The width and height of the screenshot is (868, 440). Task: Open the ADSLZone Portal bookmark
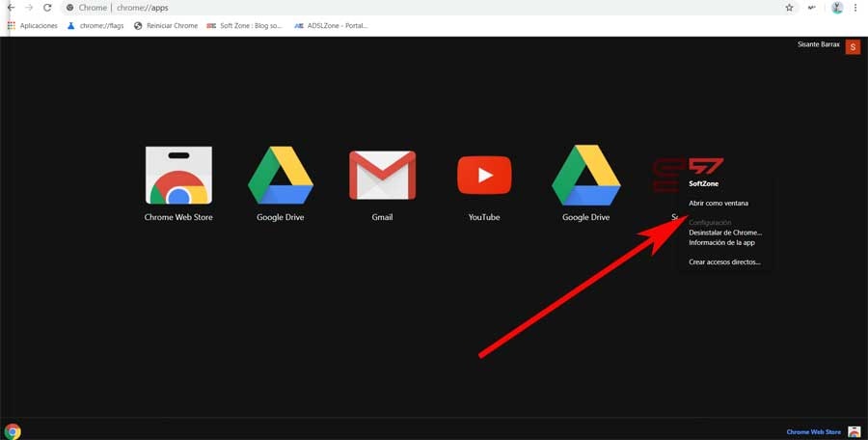pos(331,25)
